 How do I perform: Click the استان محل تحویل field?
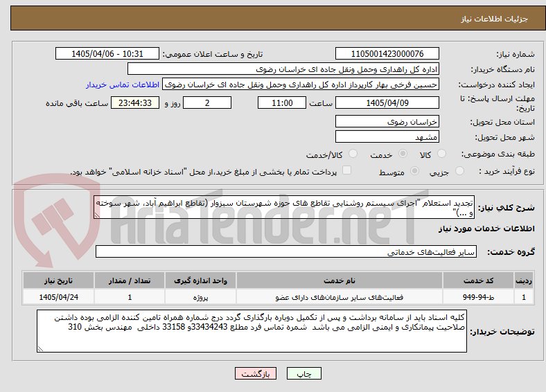pyautogui.click(x=387, y=121)
